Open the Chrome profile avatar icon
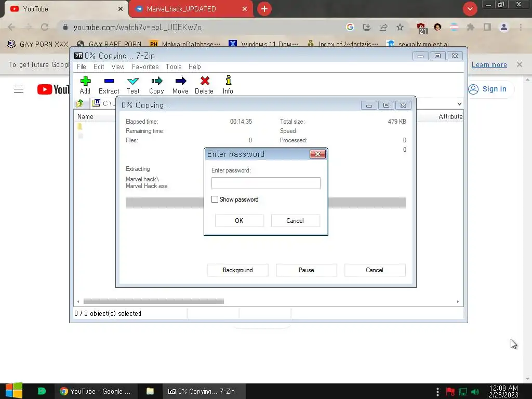 (x=504, y=27)
